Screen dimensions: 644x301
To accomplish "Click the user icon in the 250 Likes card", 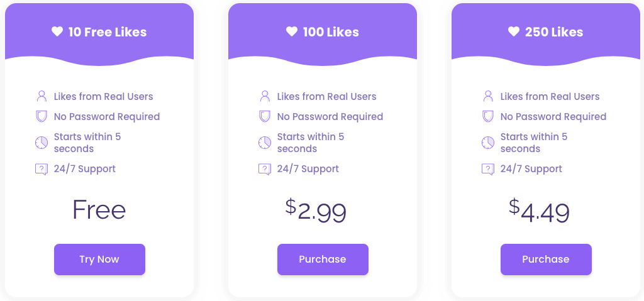I will (488, 97).
